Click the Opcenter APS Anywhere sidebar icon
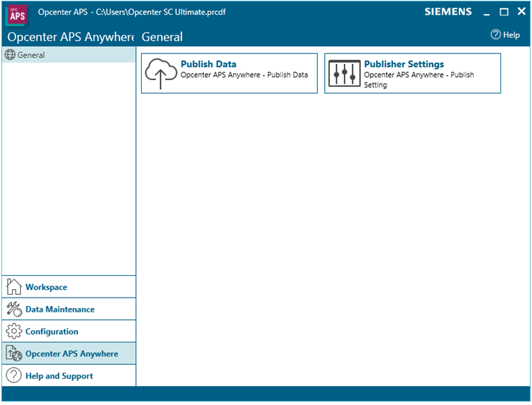Screen dimensions: 532x405 (14, 354)
